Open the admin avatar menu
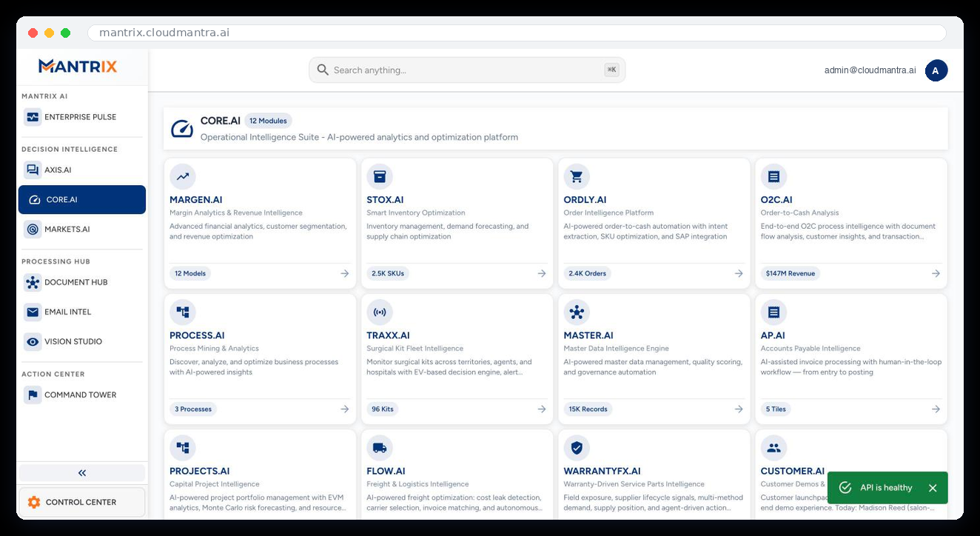980x536 pixels. (x=936, y=70)
